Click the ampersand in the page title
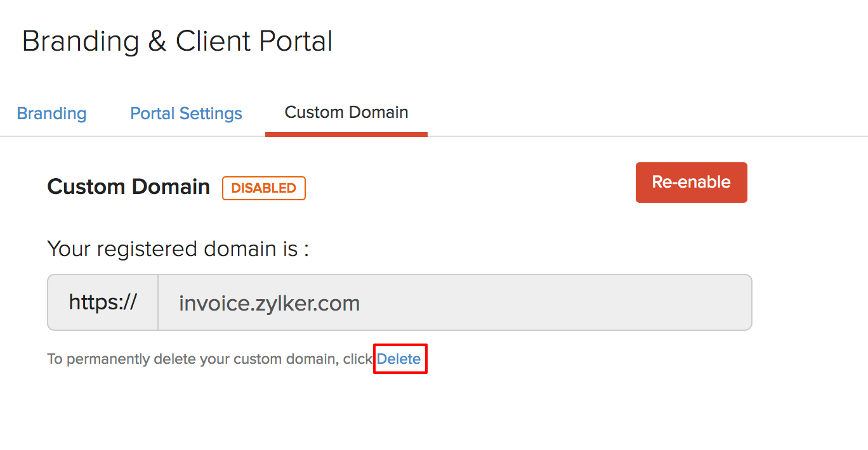This screenshot has width=868, height=450. coord(157,42)
